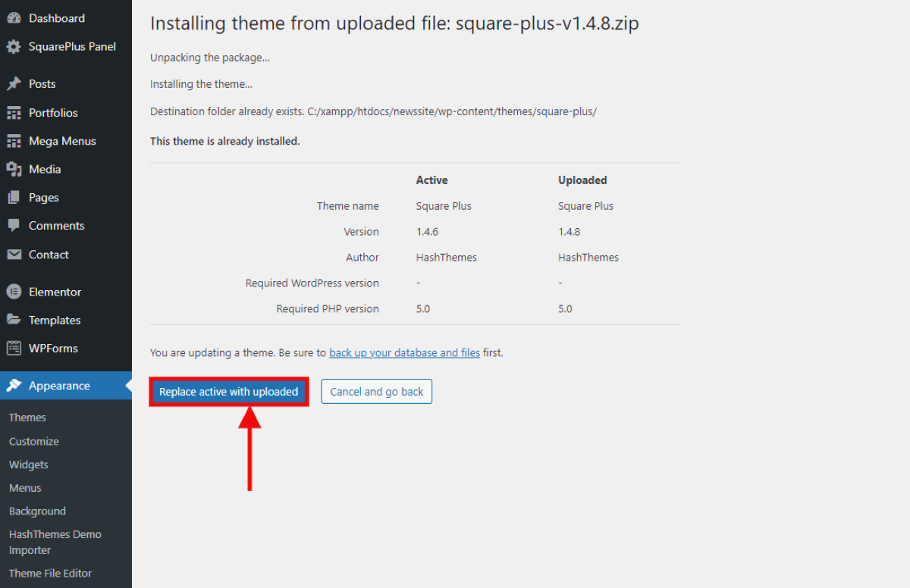Screen dimensions: 910x588
Task: Go to Pages menu item
Action: click(x=66, y=198)
